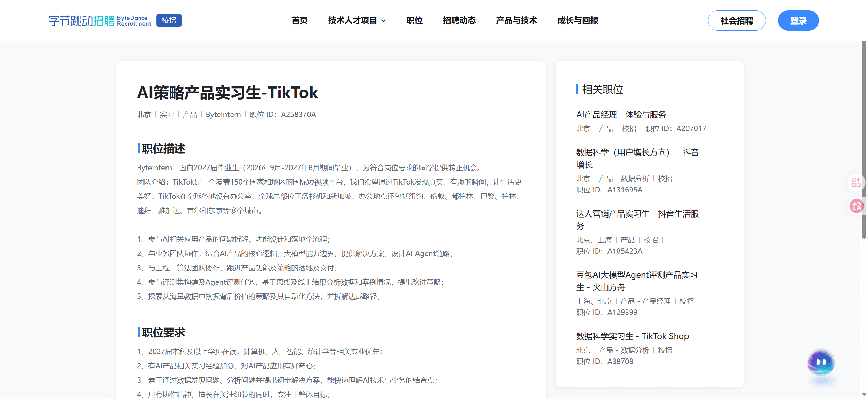Image resolution: width=868 pixels, height=399 pixels.
Task: Open related job AI产品经理 - 体验与服务
Action: tap(621, 115)
